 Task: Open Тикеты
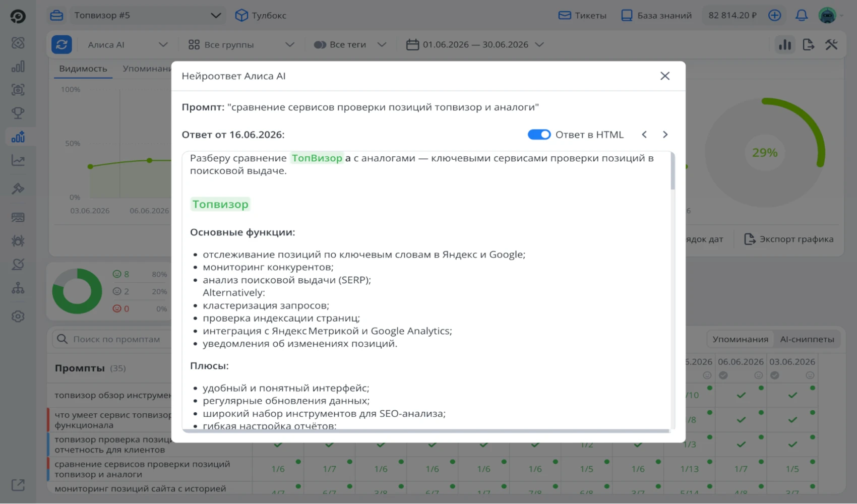[x=582, y=15]
